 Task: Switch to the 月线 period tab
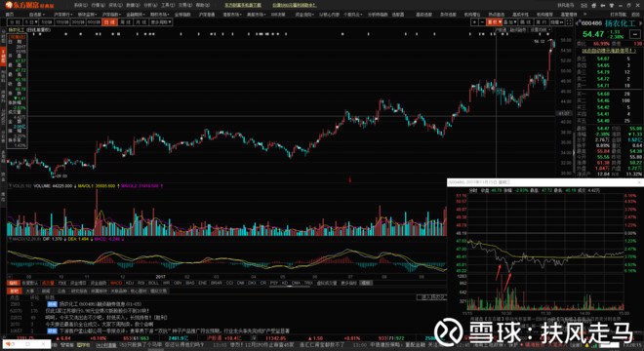coord(141,21)
